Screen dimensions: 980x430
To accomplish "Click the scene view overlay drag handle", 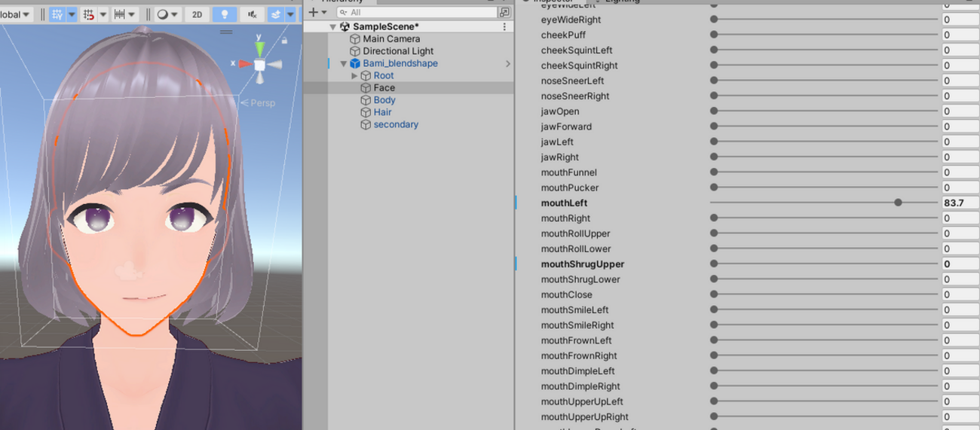I will tap(226, 32).
